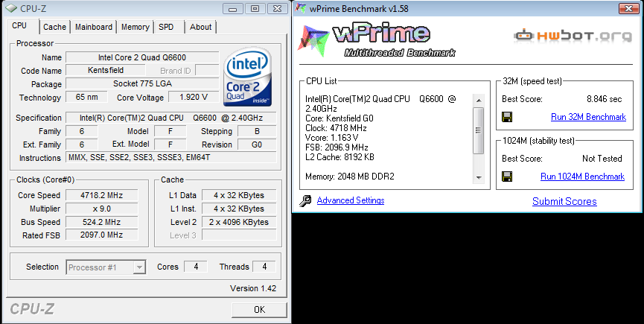Click the Multiplier value x 9.0
This screenshot has height=324, width=644.
(x=101, y=209)
